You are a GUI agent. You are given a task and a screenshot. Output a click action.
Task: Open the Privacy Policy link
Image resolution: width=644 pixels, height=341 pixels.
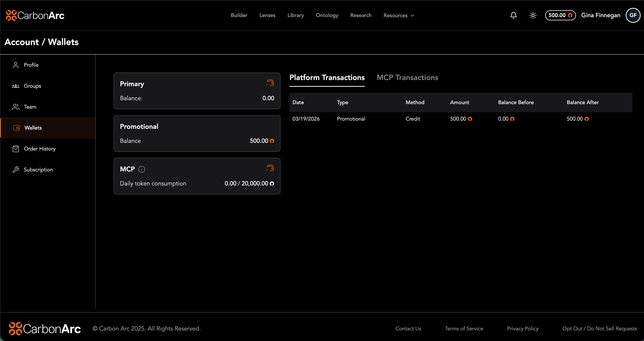point(523,328)
